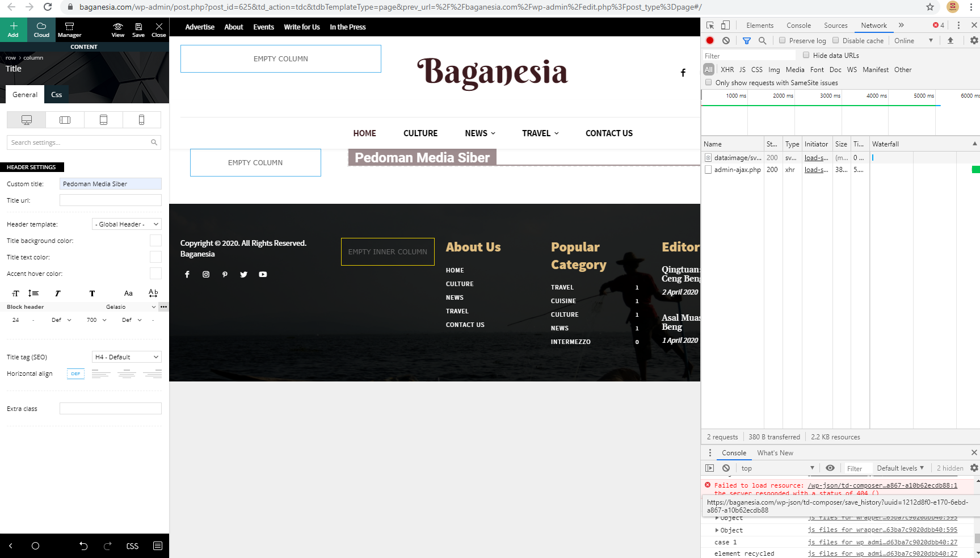Click the Accent hover color swatch
This screenshot has width=980, height=558.
click(155, 274)
